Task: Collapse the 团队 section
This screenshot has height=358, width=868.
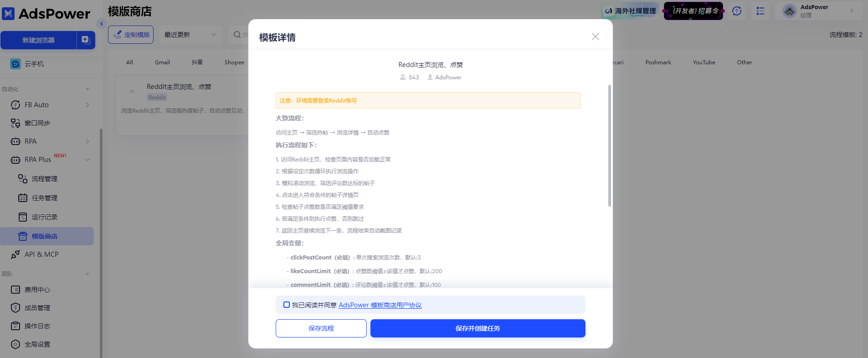Action: click(x=87, y=274)
